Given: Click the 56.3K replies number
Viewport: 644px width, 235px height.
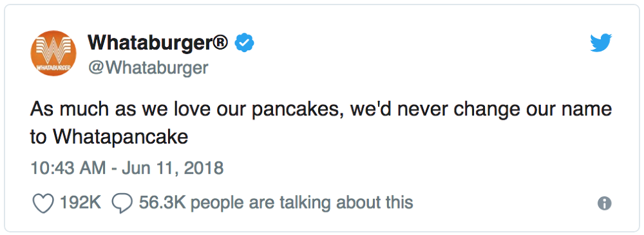Looking at the screenshot, I should (x=162, y=203).
